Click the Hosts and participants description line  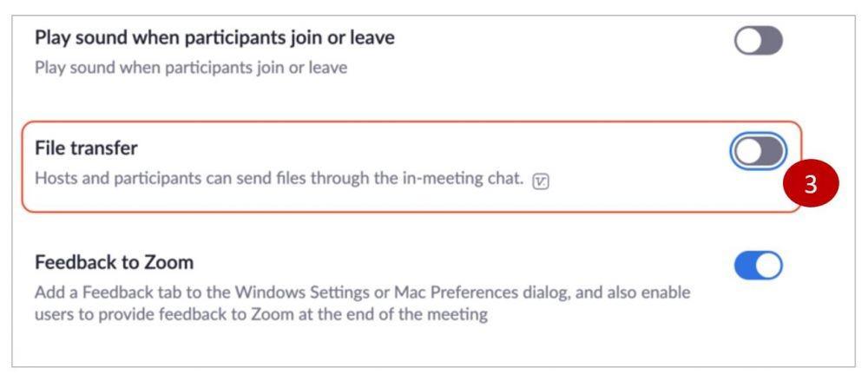[279, 178]
